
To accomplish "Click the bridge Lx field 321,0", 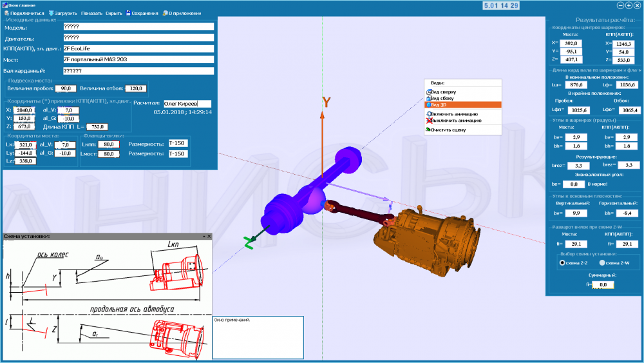I will point(26,144).
